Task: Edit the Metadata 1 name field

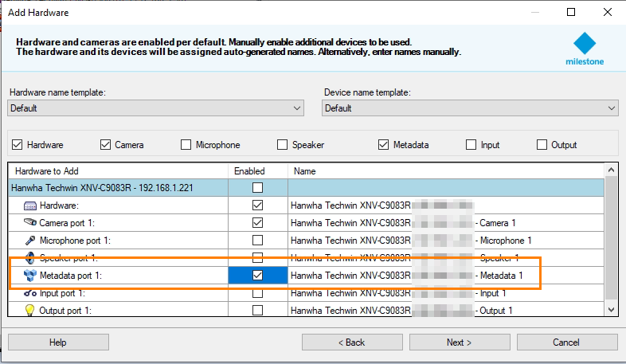Action: [x=446, y=276]
